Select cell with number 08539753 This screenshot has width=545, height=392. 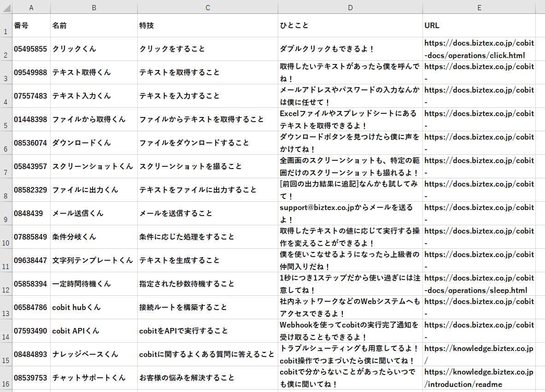coord(31,378)
